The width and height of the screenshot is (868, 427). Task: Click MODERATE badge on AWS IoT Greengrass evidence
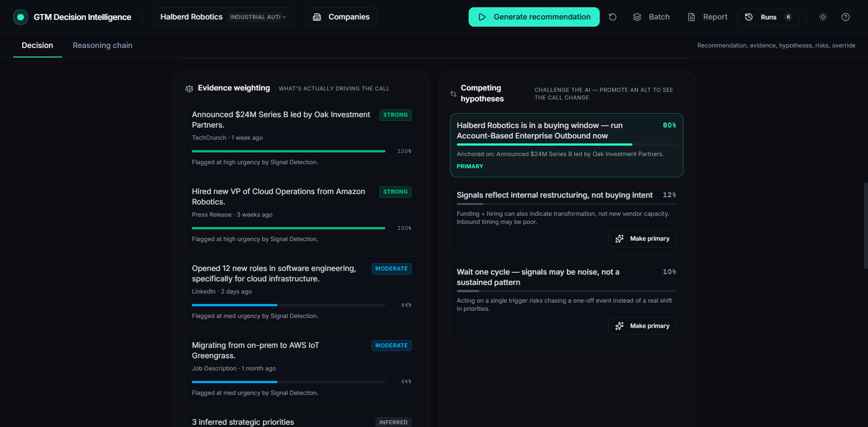pos(391,346)
